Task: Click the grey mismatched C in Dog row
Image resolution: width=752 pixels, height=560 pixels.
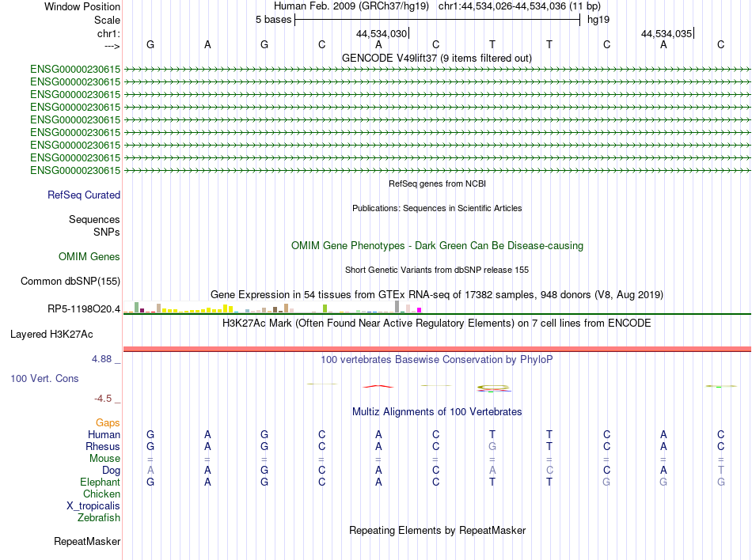Action: click(549, 471)
